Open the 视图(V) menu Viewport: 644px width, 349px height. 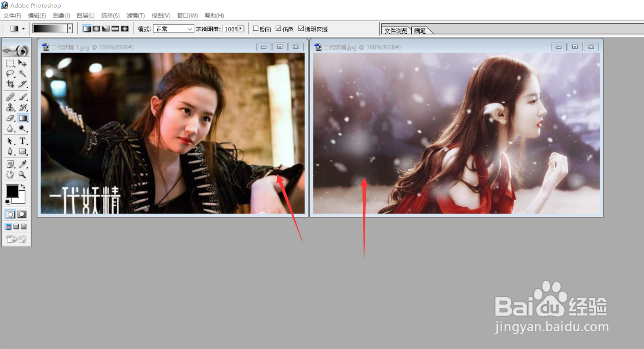[161, 16]
